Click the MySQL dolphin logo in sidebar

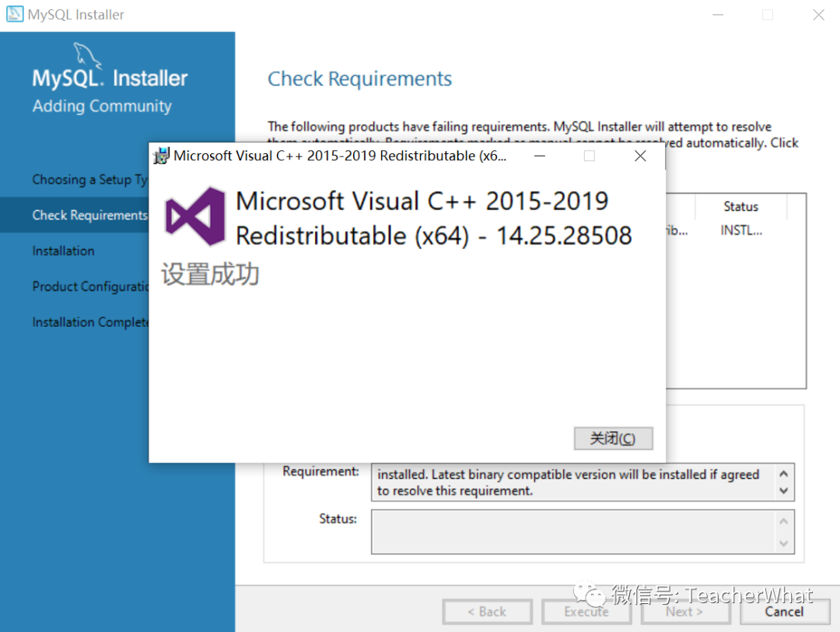pyautogui.click(x=87, y=55)
